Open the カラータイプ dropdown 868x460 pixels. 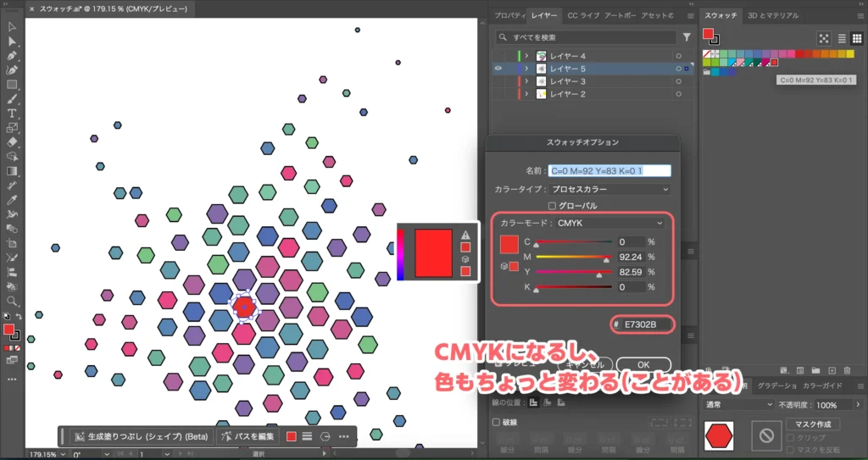(x=609, y=189)
